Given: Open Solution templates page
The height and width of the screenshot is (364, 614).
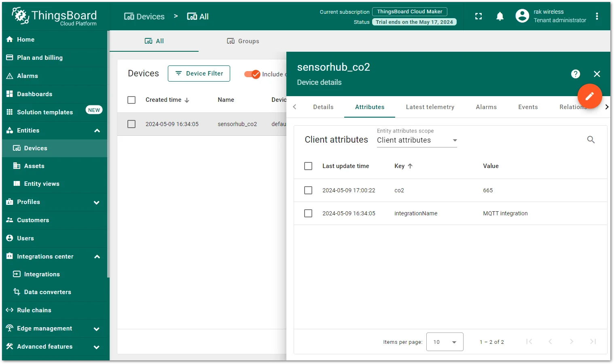Looking at the screenshot, I should point(55,112).
